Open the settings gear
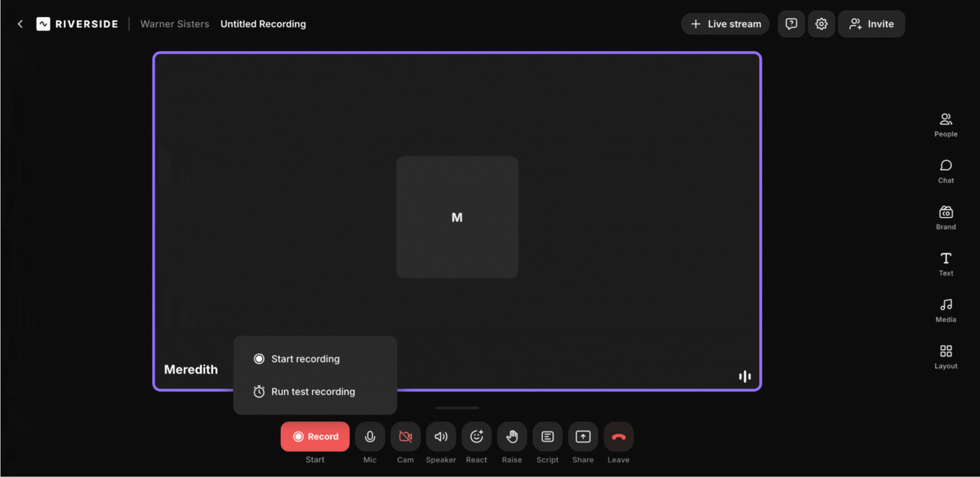The width and height of the screenshot is (980, 477). [821, 24]
